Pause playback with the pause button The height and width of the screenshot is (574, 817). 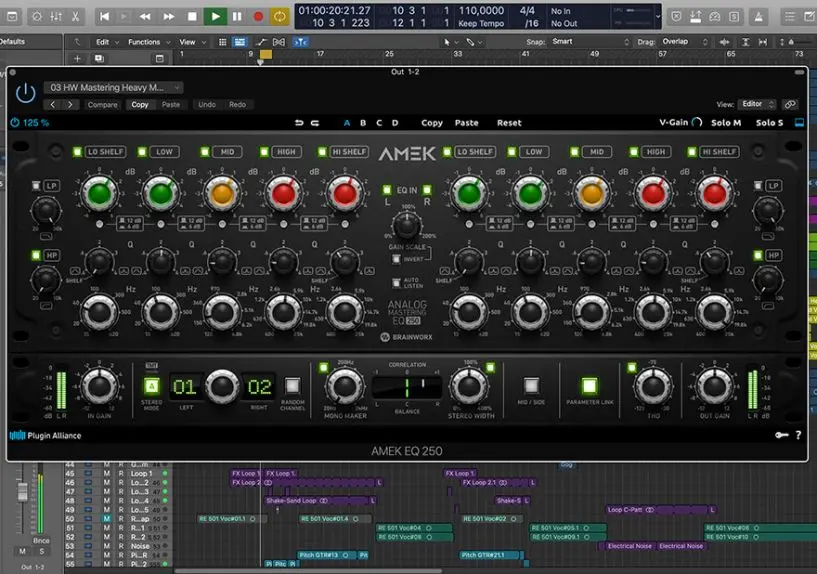(x=237, y=17)
